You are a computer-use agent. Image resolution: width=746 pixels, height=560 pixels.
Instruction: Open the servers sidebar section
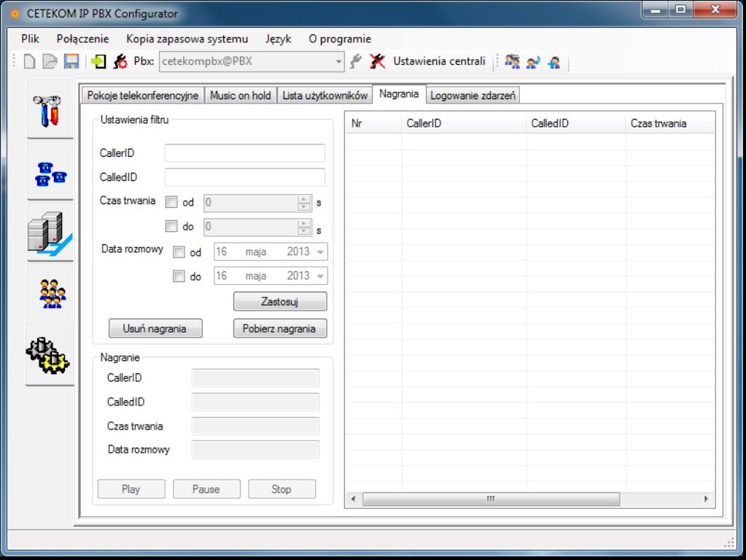pyautogui.click(x=50, y=233)
